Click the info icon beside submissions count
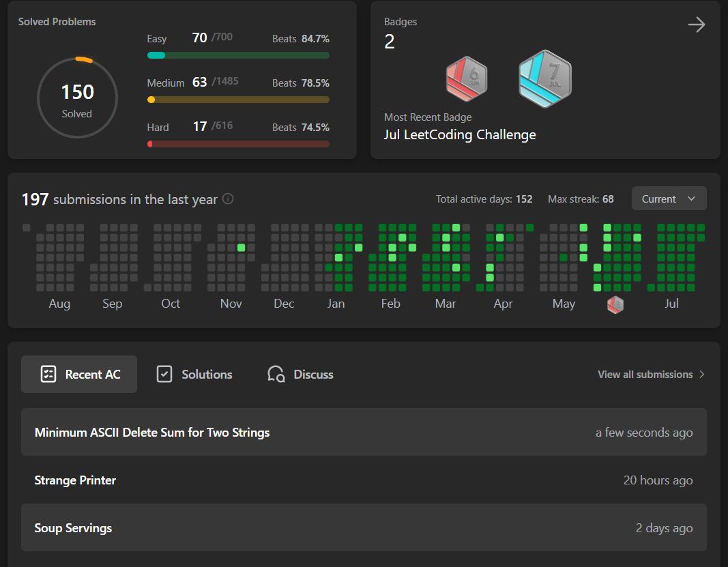728x567 pixels. click(x=228, y=199)
